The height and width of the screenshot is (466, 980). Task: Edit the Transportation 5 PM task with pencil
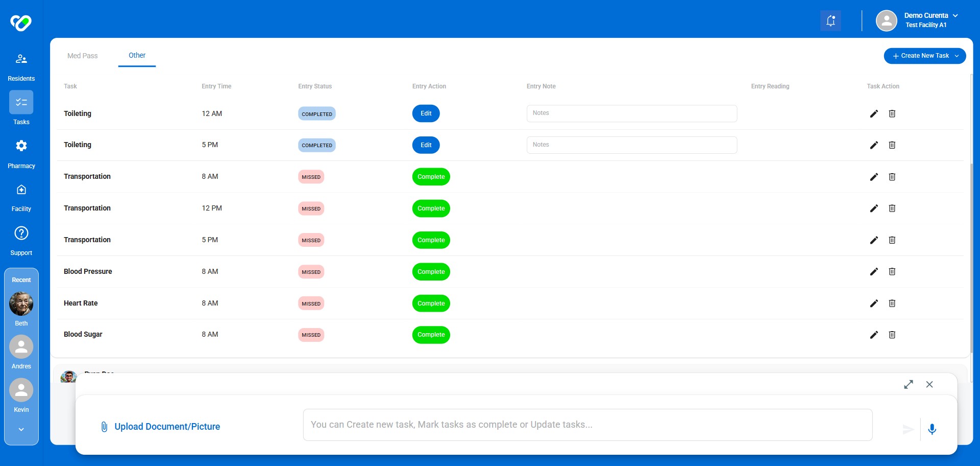point(874,240)
